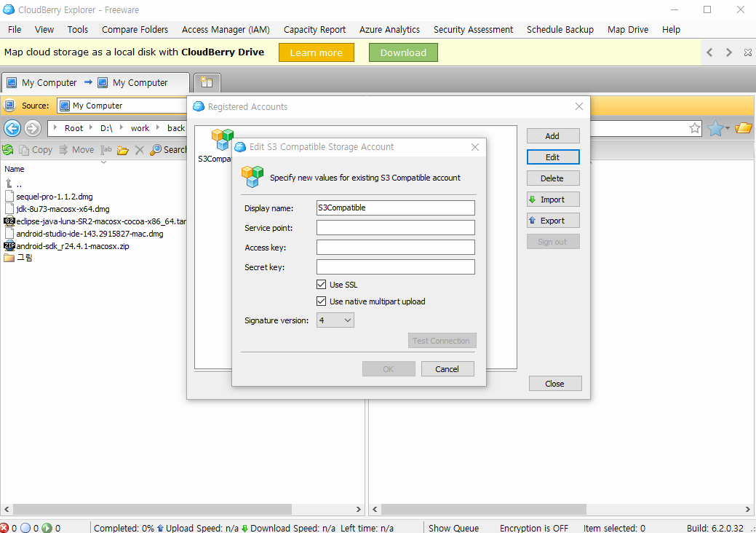Viewport: 756px width, 533px height.
Task: Click the Search magnifier icon
Action: tap(156, 150)
